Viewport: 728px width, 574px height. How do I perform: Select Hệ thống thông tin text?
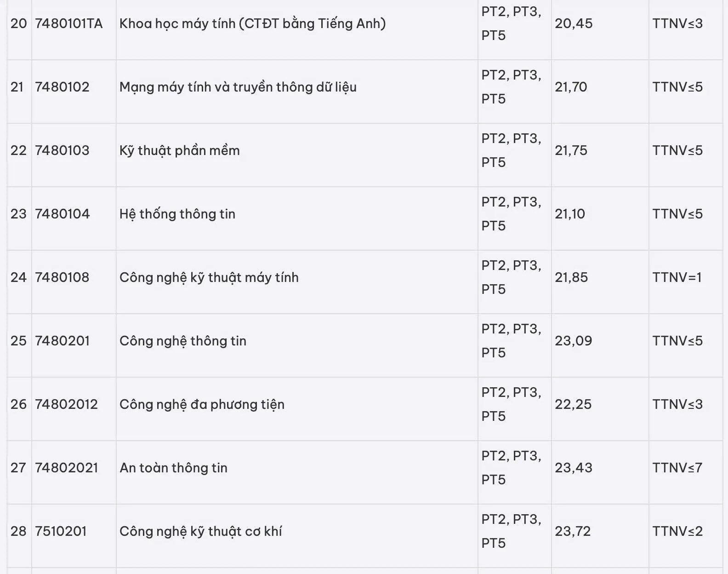pos(177,214)
